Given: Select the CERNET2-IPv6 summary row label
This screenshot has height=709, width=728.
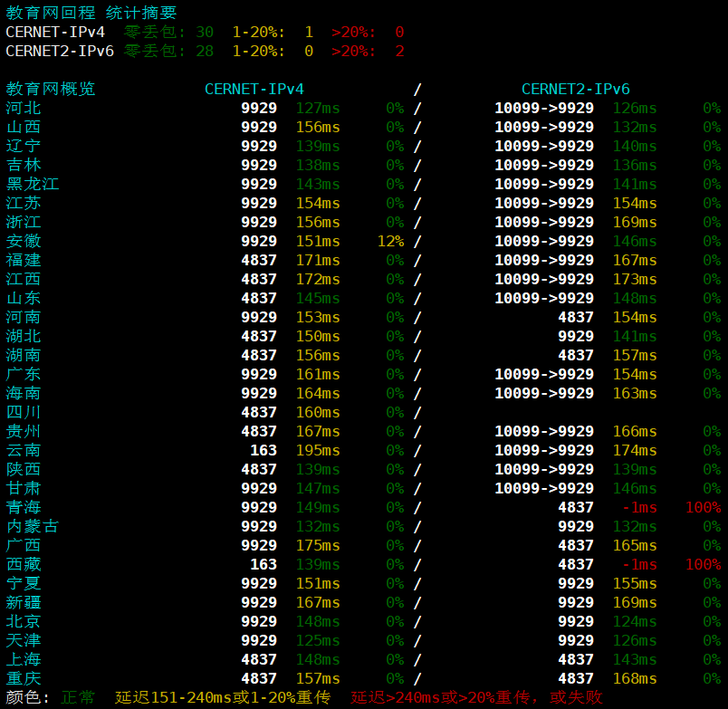Looking at the screenshot, I should click(60, 51).
